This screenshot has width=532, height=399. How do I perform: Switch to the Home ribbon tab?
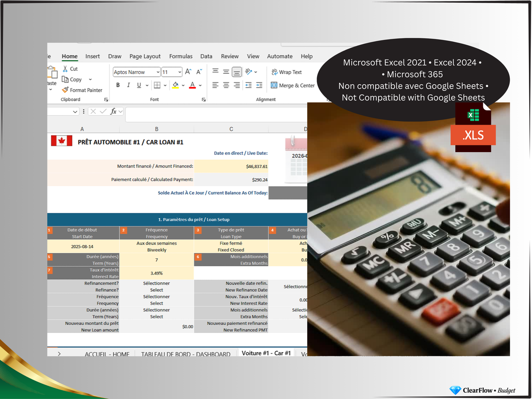pos(70,56)
